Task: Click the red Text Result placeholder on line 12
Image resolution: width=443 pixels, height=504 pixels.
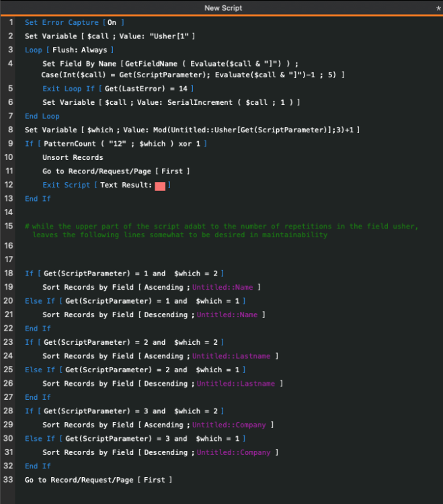Action: pos(159,185)
